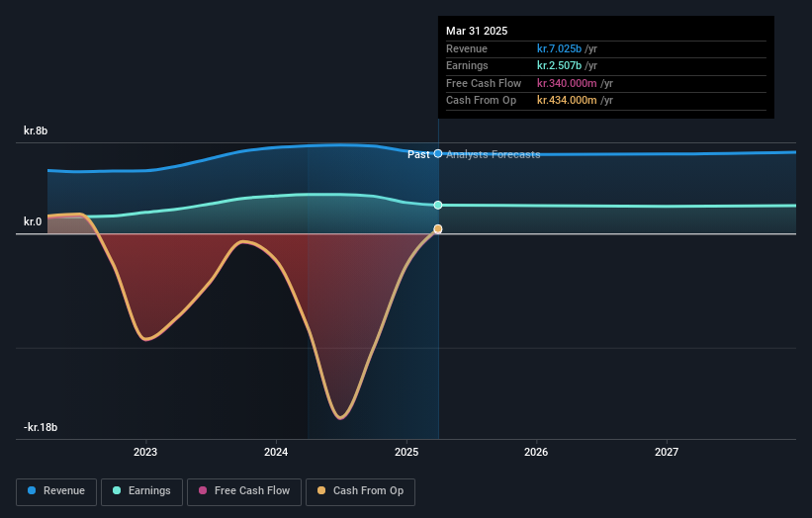
Task: Click the 2023 x-axis label
Action: 145,452
